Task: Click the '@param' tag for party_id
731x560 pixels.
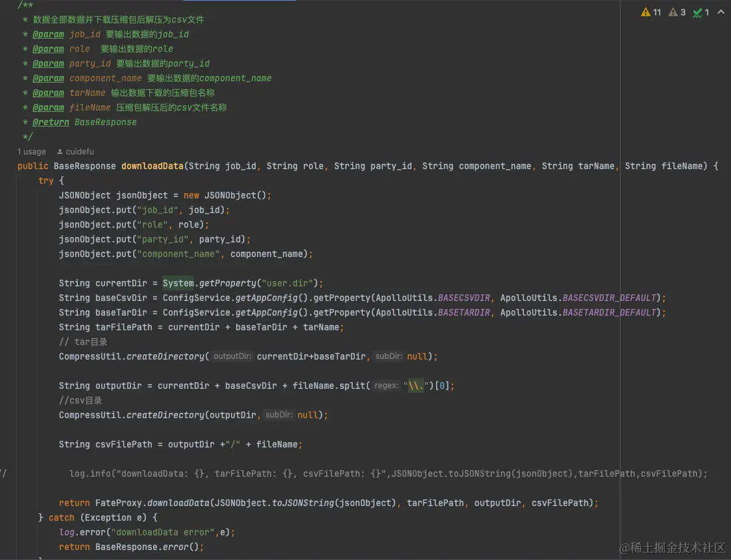Action: tap(49, 63)
